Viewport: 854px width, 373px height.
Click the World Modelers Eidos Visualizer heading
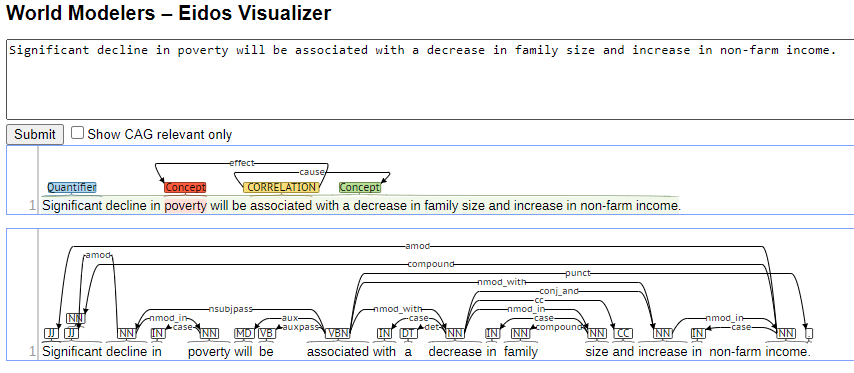[x=168, y=13]
